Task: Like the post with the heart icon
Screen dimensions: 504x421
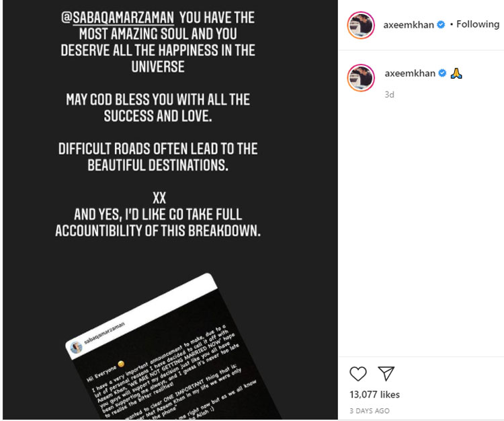Action: click(359, 373)
